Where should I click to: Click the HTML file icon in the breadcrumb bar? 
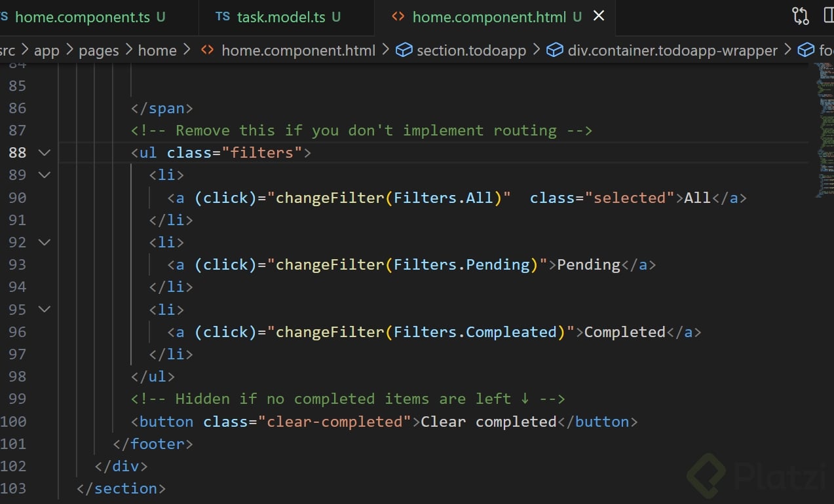(x=208, y=50)
